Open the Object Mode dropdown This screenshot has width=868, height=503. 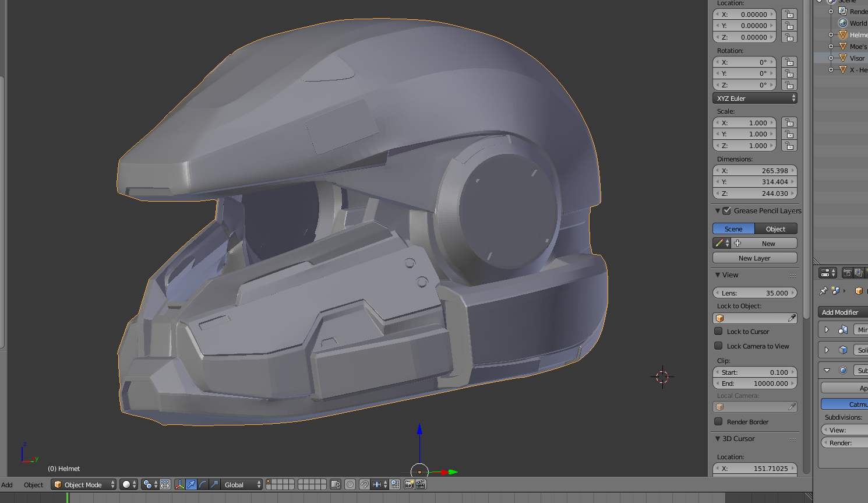click(83, 484)
